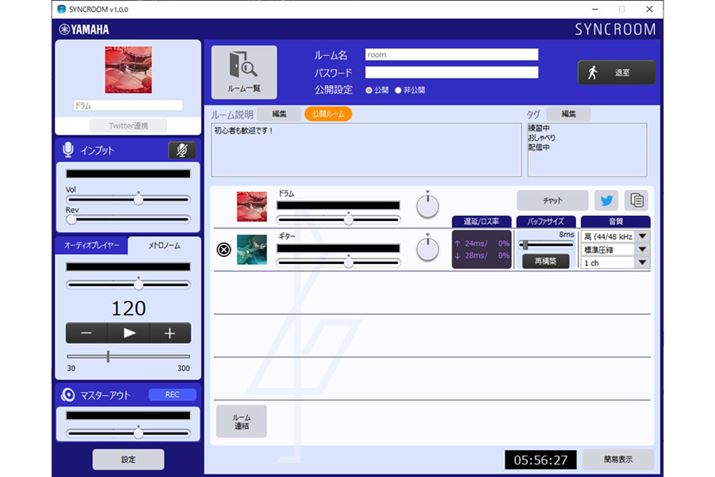Toggle REC recording button
This screenshot has width=715, height=477.
click(x=172, y=394)
